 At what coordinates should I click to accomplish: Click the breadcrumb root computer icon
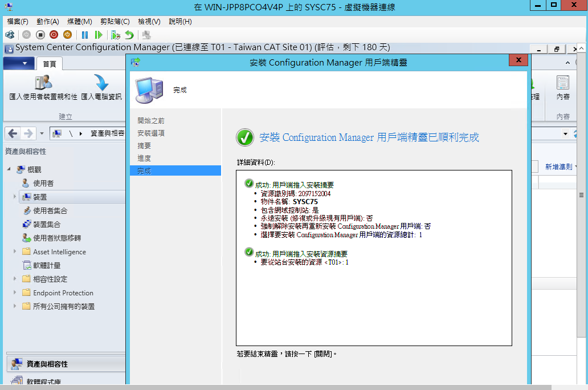pyautogui.click(x=57, y=133)
